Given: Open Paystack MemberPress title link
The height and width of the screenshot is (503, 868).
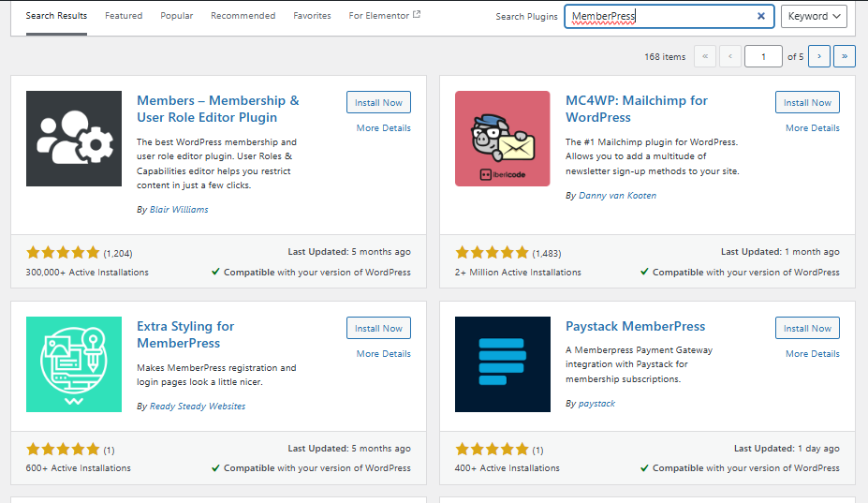Looking at the screenshot, I should pyautogui.click(x=635, y=326).
